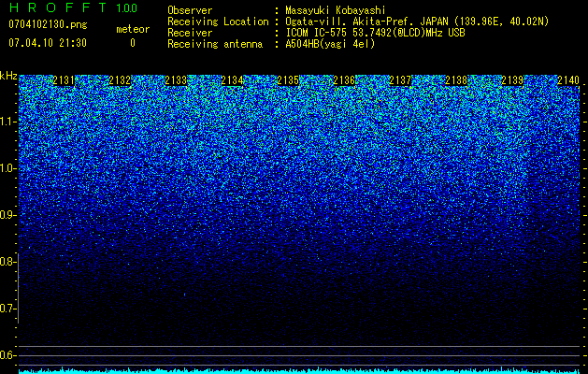
Task: Click time marker 2132
Action: click(x=120, y=80)
